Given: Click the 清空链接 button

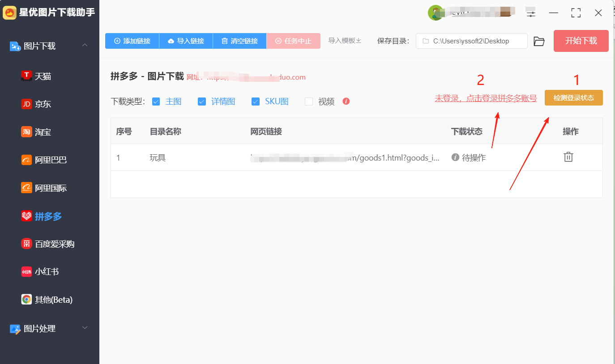Looking at the screenshot, I should click(239, 41).
